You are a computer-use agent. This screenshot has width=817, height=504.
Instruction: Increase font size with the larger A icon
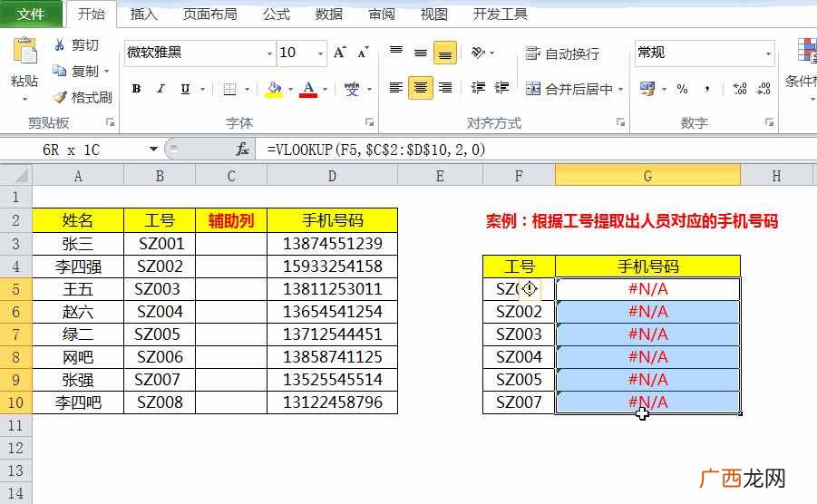pos(340,53)
